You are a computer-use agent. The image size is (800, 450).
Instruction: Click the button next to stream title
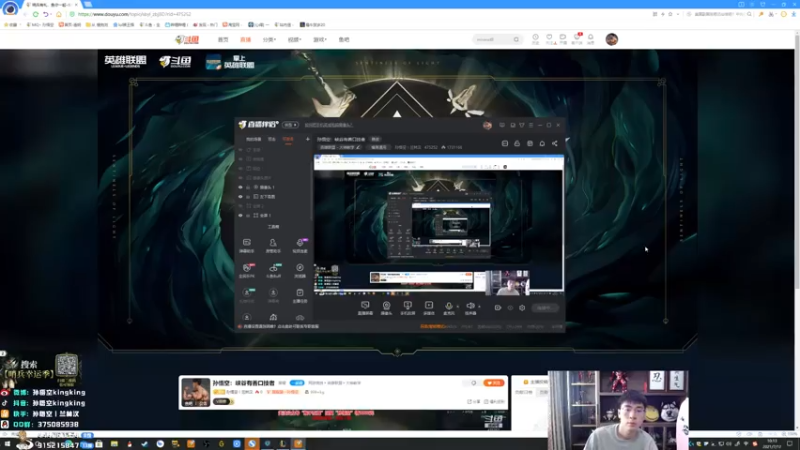pyautogui.click(x=376, y=139)
